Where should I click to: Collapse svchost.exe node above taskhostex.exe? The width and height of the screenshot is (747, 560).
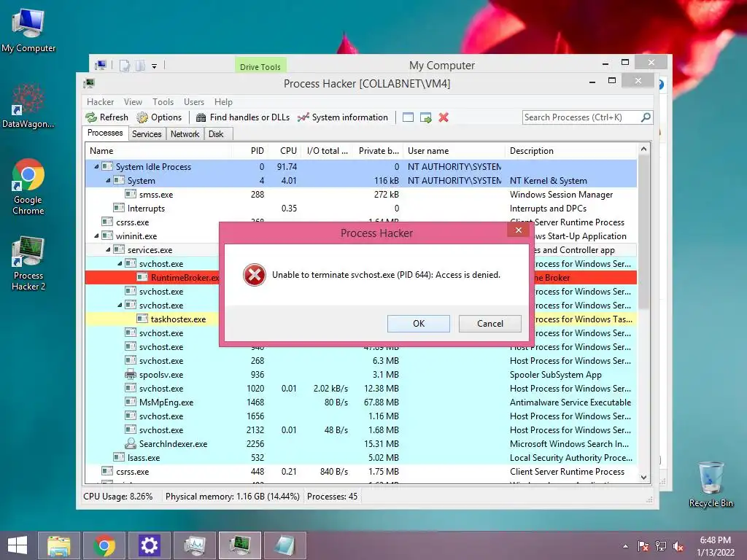(x=120, y=306)
